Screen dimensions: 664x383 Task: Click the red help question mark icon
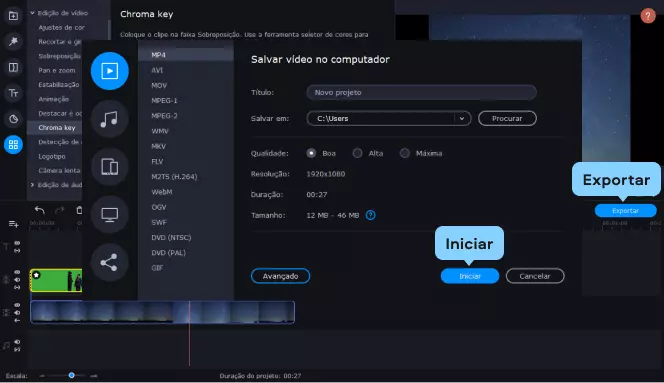coord(648,16)
